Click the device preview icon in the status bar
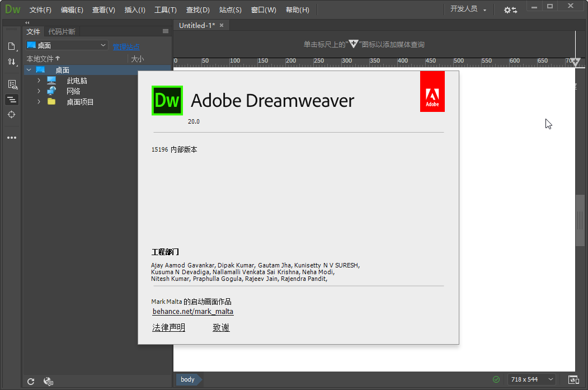The height and width of the screenshot is (390, 588). tap(573, 379)
